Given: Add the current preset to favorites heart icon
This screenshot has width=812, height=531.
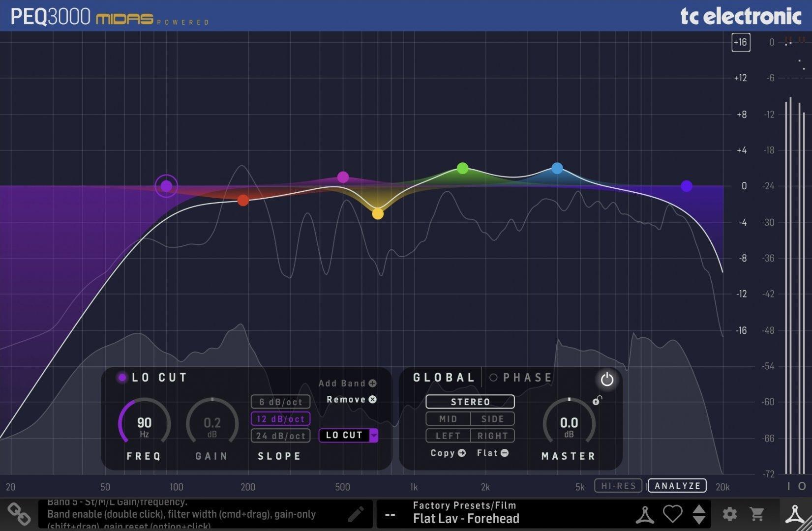Looking at the screenshot, I should (672, 514).
